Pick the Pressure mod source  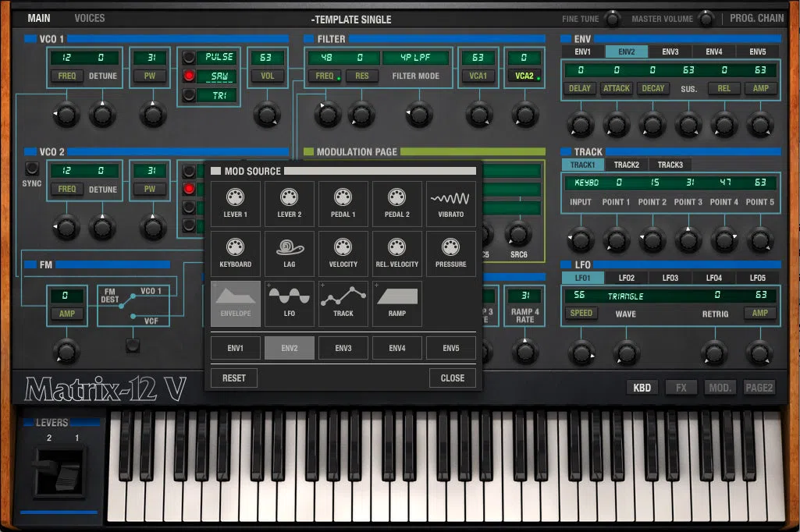pyautogui.click(x=450, y=254)
